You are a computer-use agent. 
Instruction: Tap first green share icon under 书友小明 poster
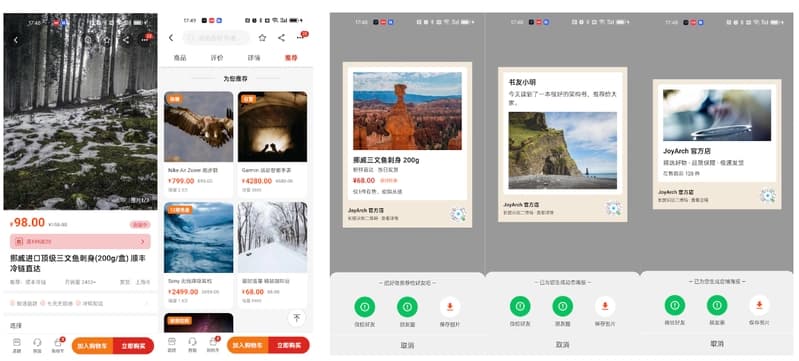(x=520, y=306)
